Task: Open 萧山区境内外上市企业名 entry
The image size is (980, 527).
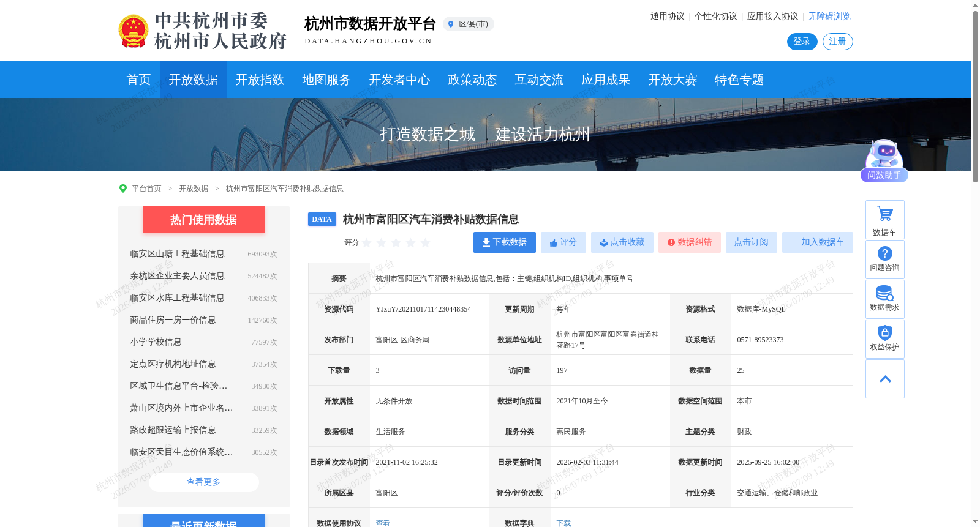Action: pos(181,408)
